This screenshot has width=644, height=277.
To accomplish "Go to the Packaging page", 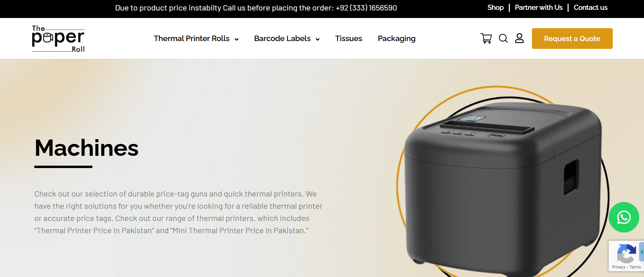I will [x=397, y=39].
